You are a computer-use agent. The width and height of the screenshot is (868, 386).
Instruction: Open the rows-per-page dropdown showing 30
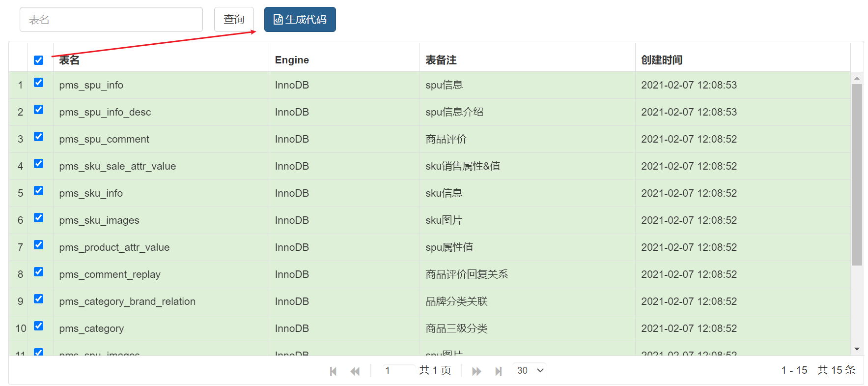pyautogui.click(x=530, y=370)
